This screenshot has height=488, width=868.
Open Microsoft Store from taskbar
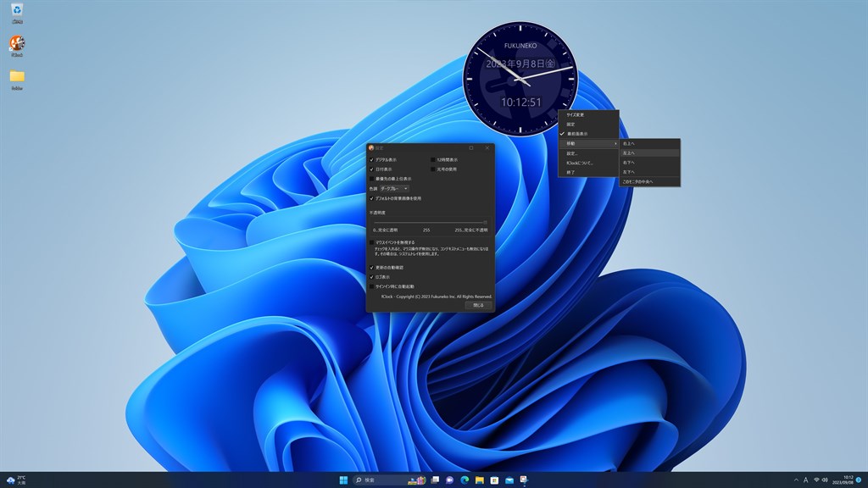tap(494, 480)
